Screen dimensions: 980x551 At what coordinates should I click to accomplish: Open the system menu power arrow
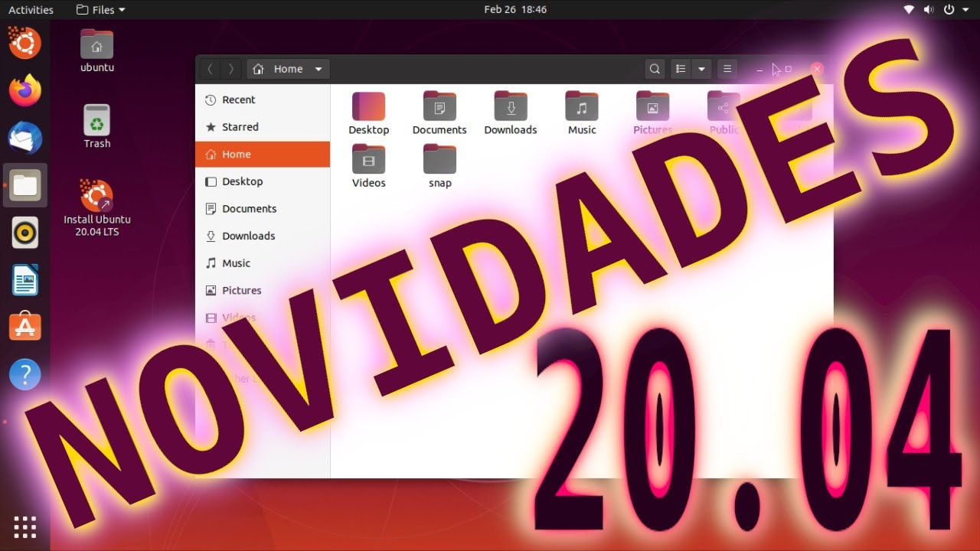tap(967, 10)
